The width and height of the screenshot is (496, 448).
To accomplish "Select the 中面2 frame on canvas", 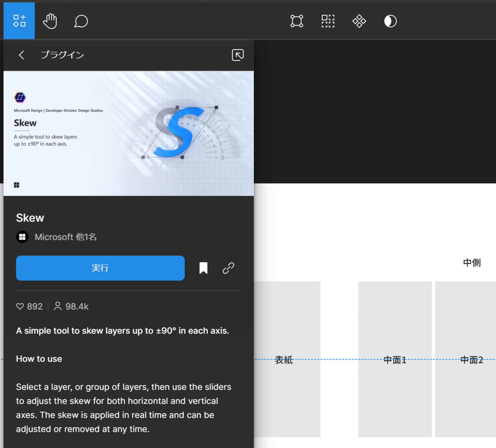I will 466,360.
